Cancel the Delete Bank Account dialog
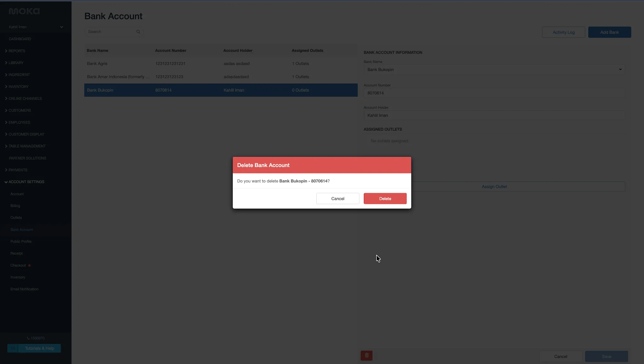The height and width of the screenshot is (364, 644). pos(338,198)
